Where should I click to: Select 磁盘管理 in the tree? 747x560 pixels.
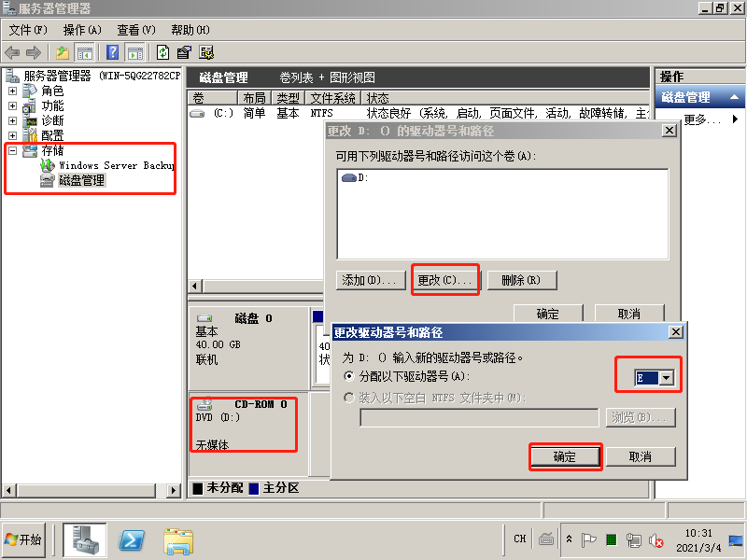81,180
